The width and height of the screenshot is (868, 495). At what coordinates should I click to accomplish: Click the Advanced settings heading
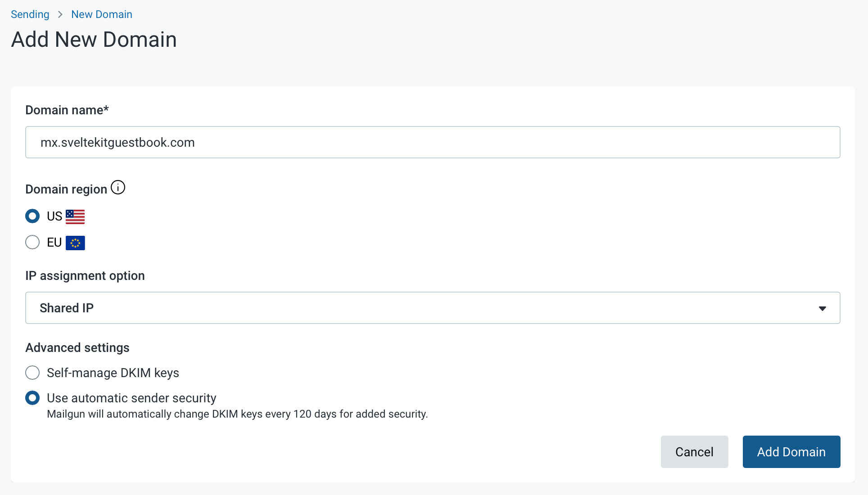pyautogui.click(x=77, y=347)
